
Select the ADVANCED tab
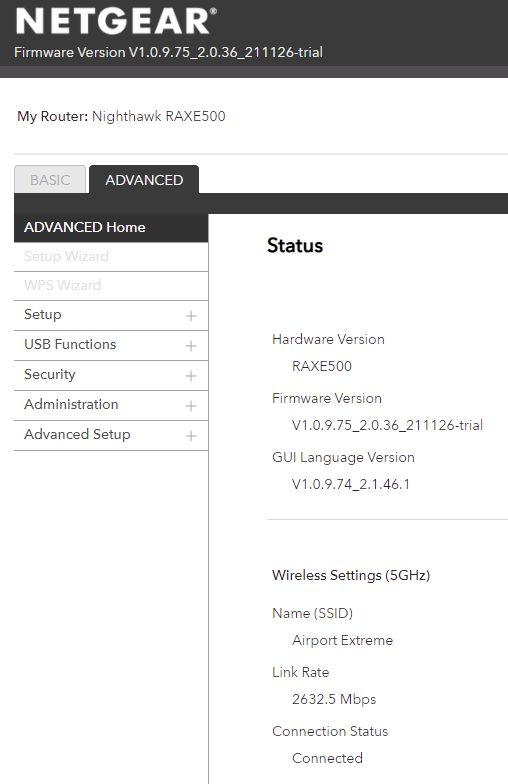[x=144, y=180]
